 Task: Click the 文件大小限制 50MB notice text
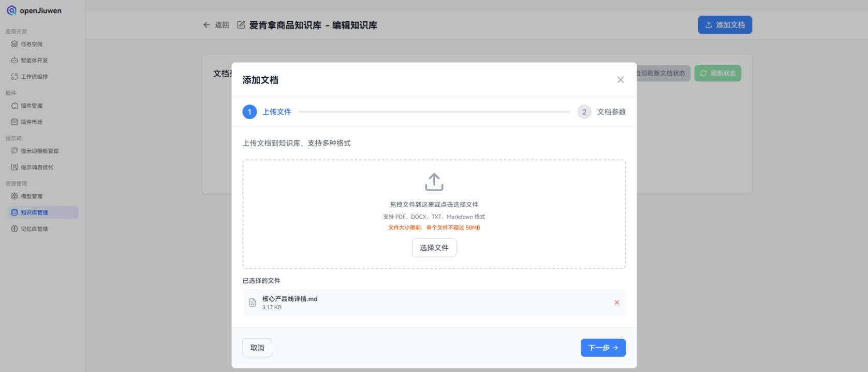coord(434,227)
